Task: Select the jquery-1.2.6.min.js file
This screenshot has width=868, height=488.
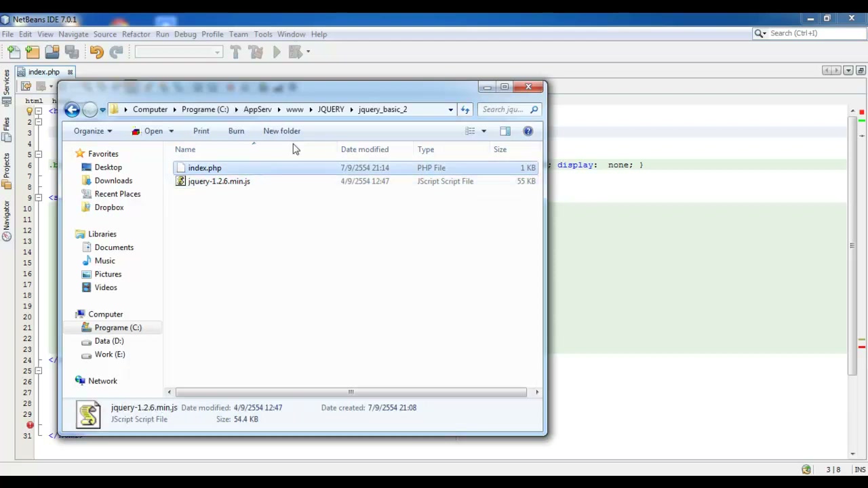Action: click(x=219, y=181)
